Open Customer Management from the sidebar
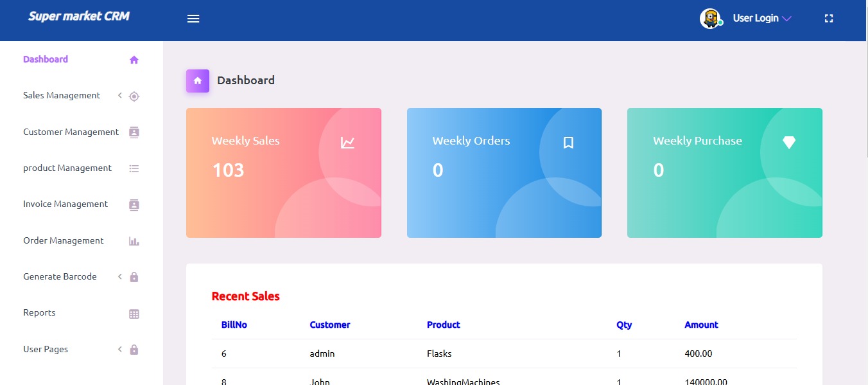The image size is (868, 385). pos(71,132)
